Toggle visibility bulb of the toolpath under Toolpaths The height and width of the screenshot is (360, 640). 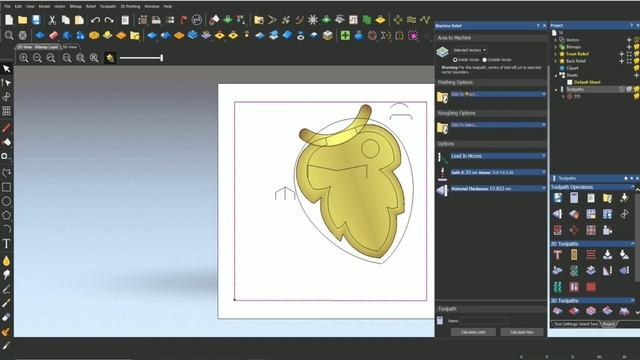pos(637,96)
